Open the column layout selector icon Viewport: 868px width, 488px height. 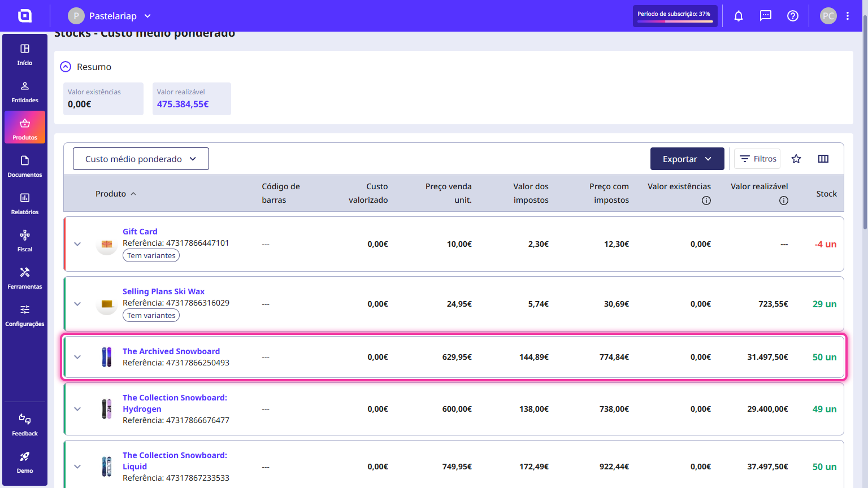pos(823,159)
